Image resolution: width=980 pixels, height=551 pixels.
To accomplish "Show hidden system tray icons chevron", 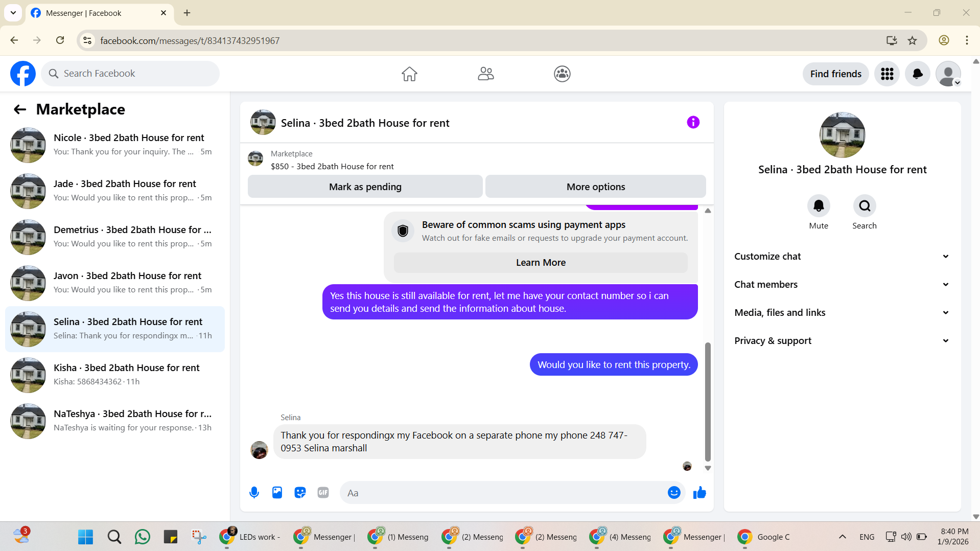I will point(843,537).
